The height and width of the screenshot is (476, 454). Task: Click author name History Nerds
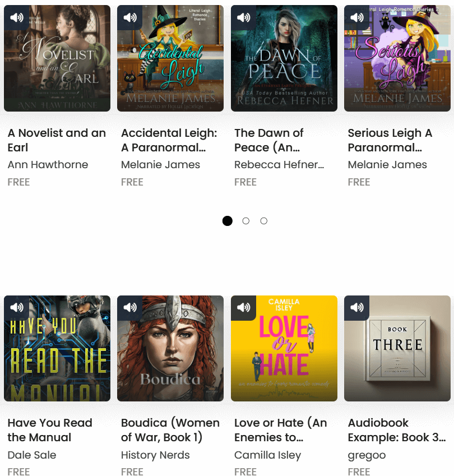(x=155, y=455)
